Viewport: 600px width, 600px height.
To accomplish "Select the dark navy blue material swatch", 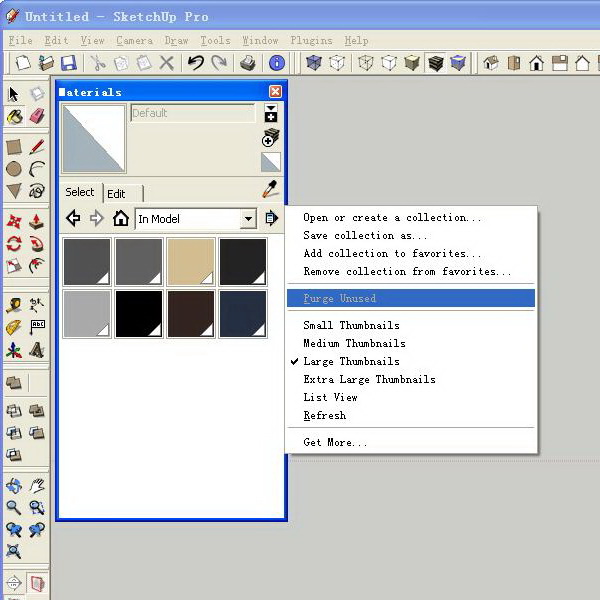I will click(243, 314).
